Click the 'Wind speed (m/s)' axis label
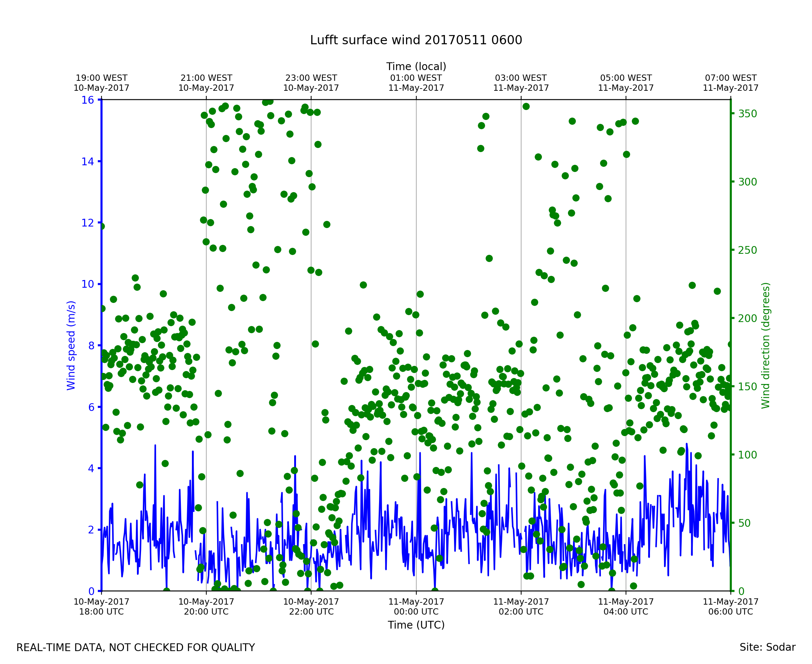Screen dimensions: 812x664 point(71,346)
